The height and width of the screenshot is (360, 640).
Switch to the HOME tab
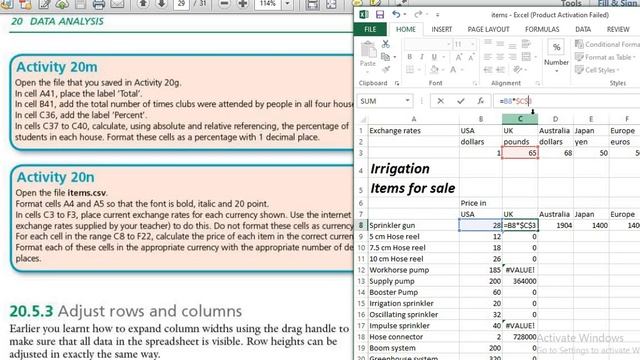[406, 29]
